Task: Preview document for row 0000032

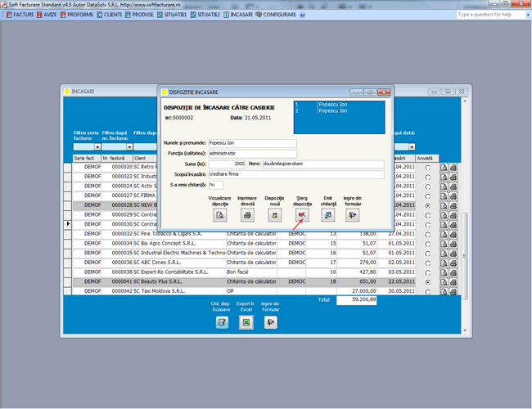Action: [444, 234]
